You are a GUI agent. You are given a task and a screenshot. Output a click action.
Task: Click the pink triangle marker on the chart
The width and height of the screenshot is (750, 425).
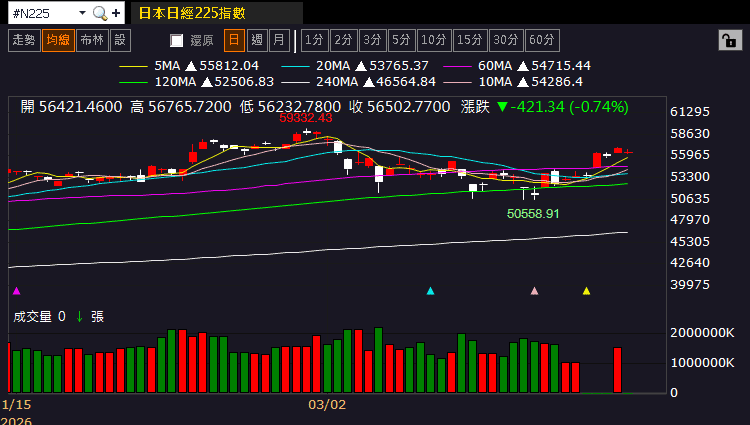534,291
